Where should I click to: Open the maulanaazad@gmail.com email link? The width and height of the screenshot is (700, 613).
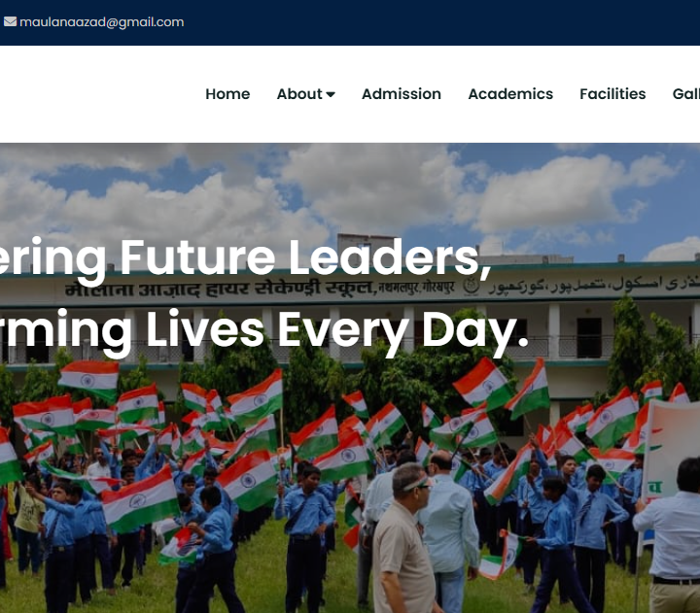[101, 22]
